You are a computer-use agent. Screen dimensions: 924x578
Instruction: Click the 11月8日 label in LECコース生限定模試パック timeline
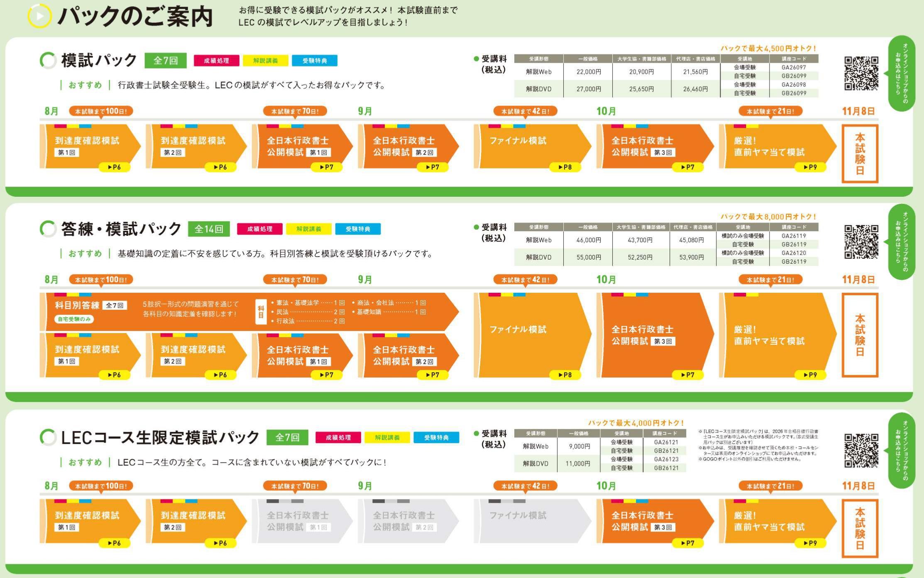point(858,486)
